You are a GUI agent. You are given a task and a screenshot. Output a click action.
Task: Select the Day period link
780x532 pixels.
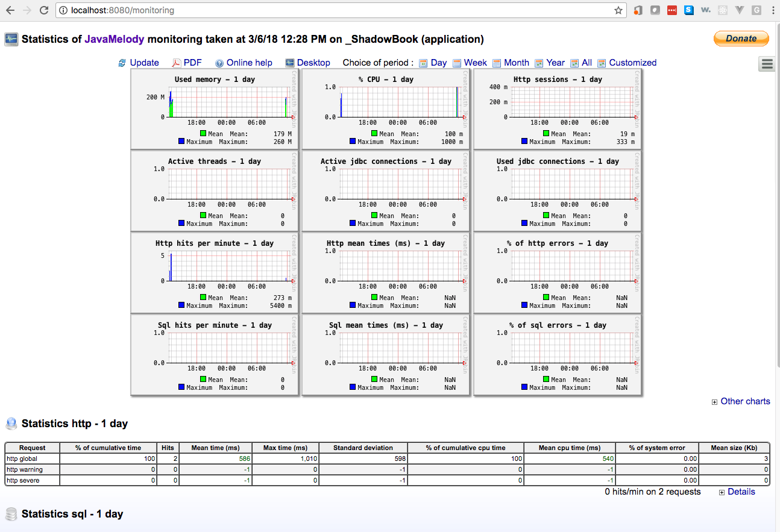pyautogui.click(x=439, y=63)
